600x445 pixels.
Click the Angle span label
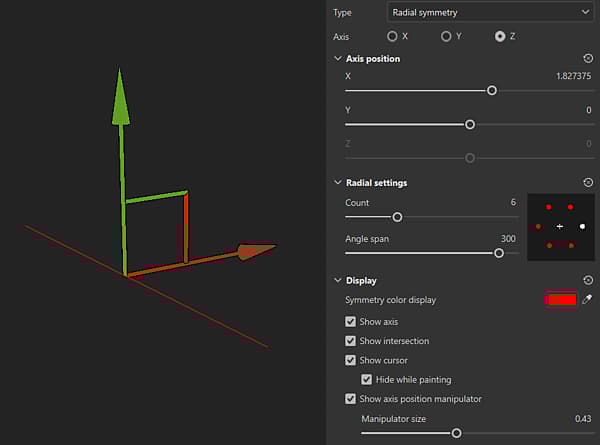point(367,239)
